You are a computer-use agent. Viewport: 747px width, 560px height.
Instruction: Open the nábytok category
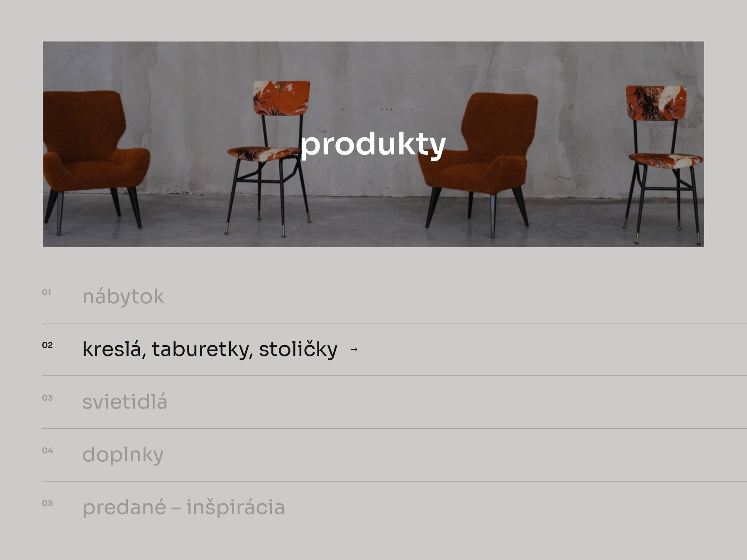(123, 297)
